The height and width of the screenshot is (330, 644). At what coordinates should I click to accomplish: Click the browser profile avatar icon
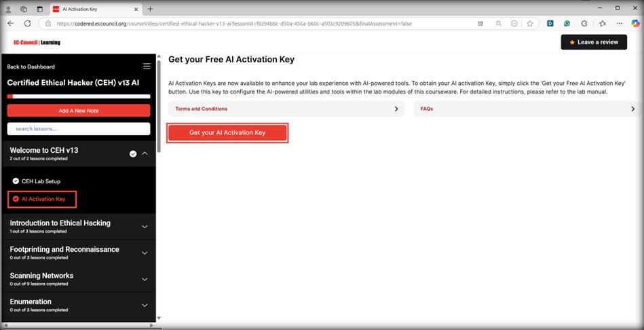pyautogui.click(x=8, y=9)
